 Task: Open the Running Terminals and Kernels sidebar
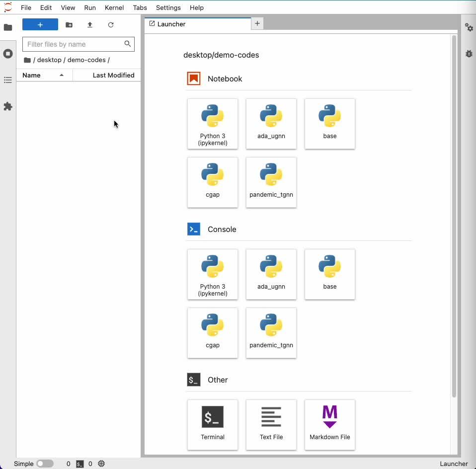[x=8, y=54]
